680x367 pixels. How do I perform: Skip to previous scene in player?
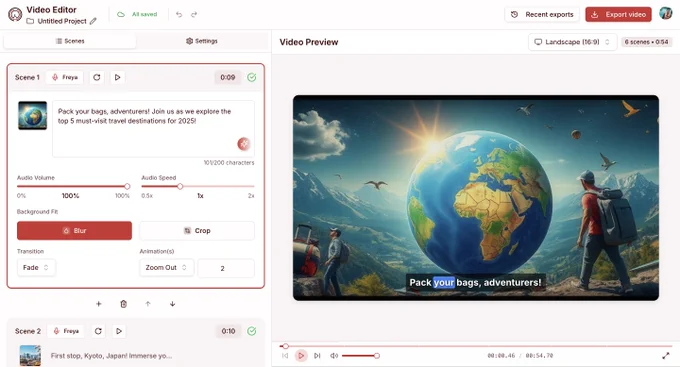(285, 356)
